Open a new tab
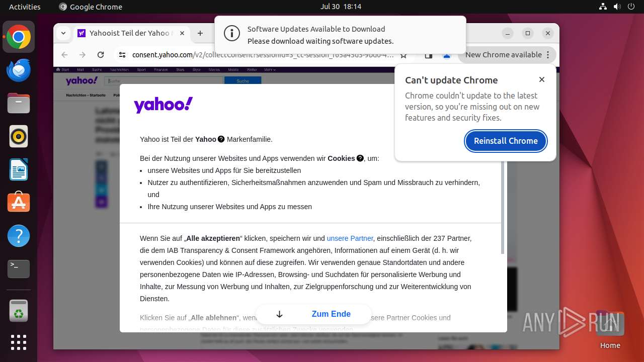Viewport: 644px width, 362px height. (x=200, y=33)
